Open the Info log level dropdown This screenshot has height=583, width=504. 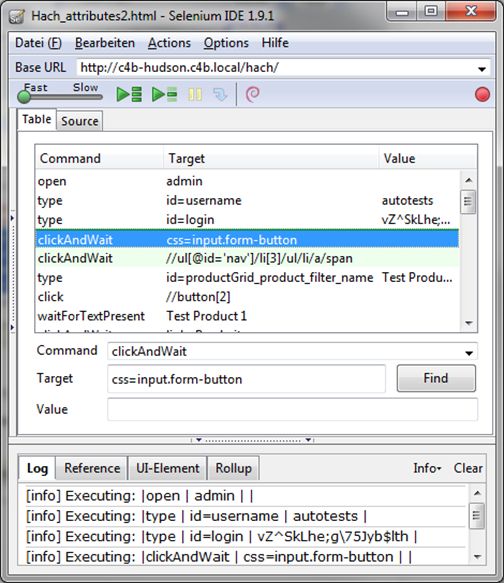click(427, 468)
